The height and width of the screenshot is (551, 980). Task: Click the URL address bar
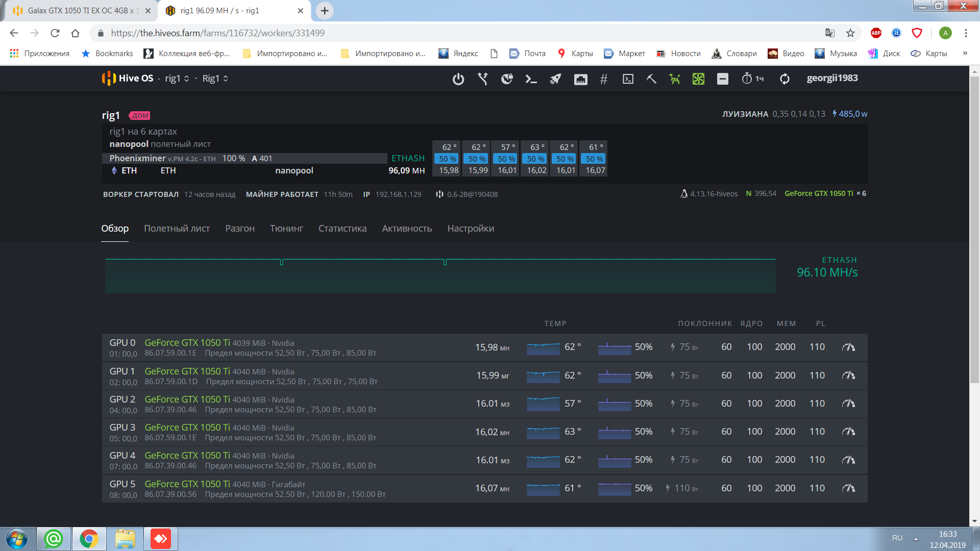coord(459,33)
